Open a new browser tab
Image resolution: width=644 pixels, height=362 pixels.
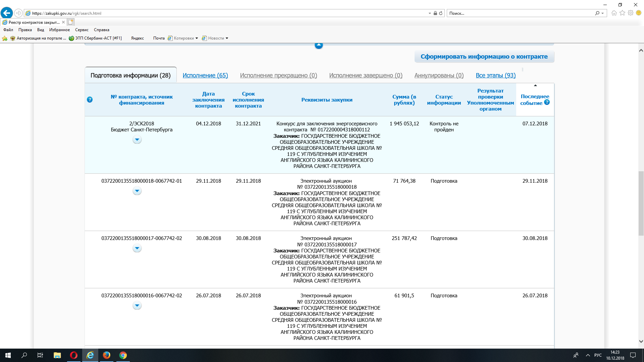pos(70,22)
